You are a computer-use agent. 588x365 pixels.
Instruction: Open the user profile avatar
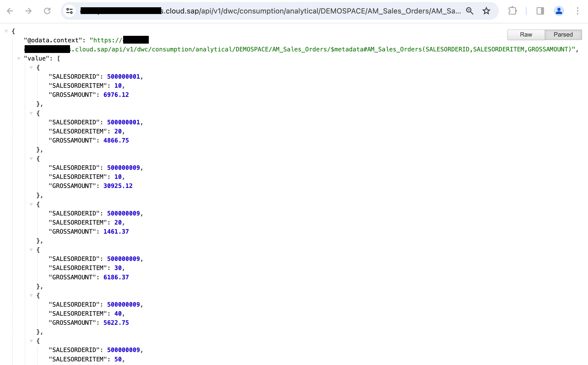click(x=559, y=11)
